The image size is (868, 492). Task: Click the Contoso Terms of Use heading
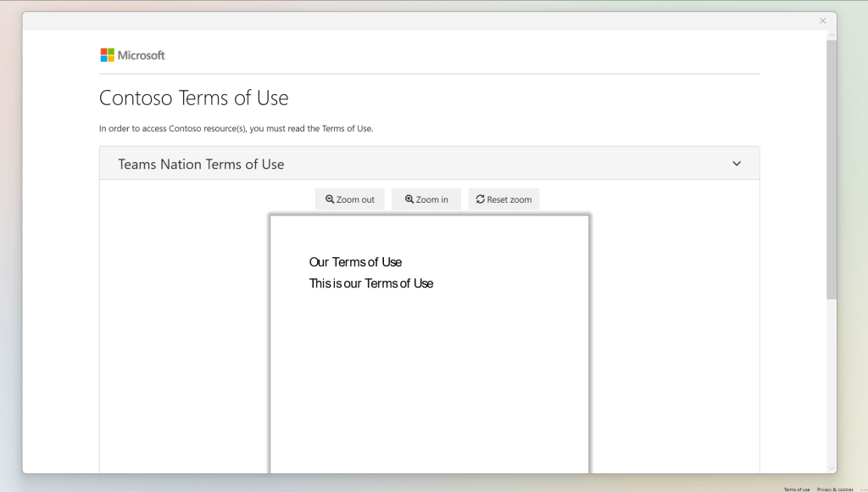(x=194, y=98)
